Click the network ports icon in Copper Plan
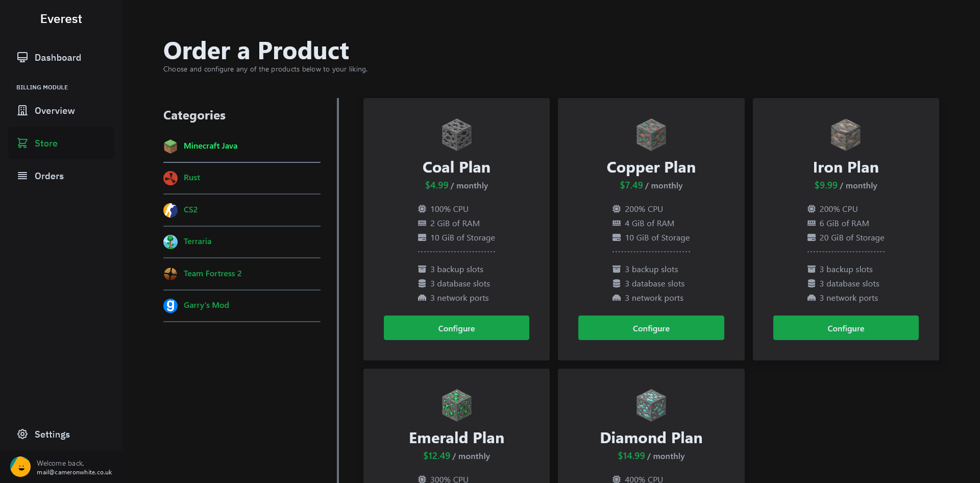980x483 pixels. point(617,298)
